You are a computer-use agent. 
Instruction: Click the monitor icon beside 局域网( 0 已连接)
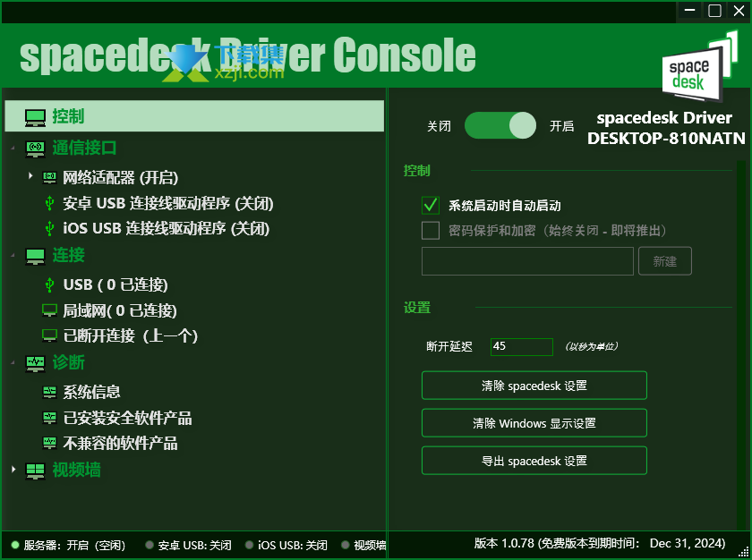click(49, 310)
